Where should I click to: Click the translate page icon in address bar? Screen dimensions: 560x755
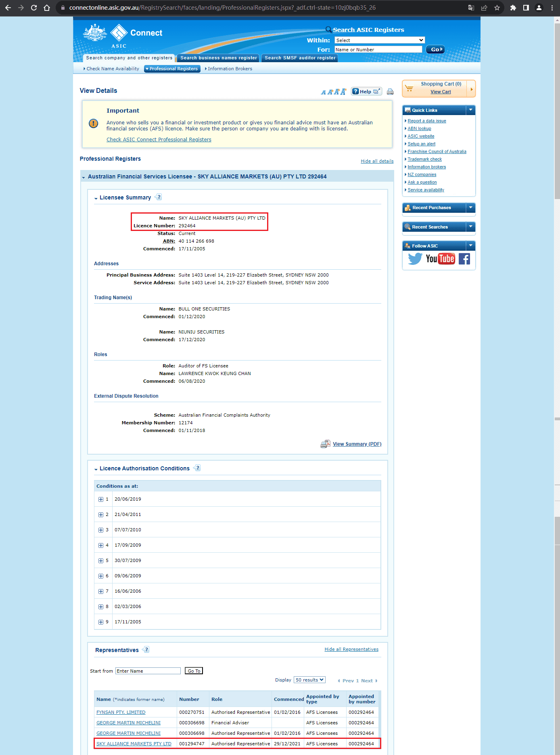[x=471, y=8]
